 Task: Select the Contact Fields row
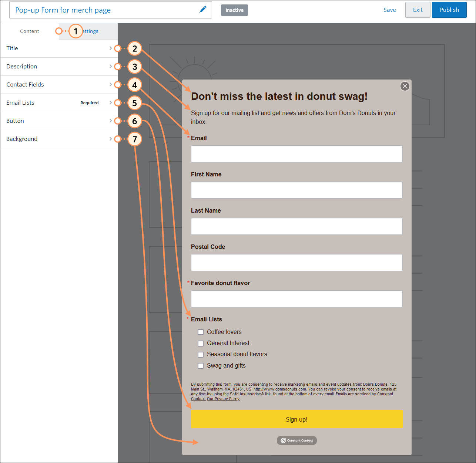59,85
